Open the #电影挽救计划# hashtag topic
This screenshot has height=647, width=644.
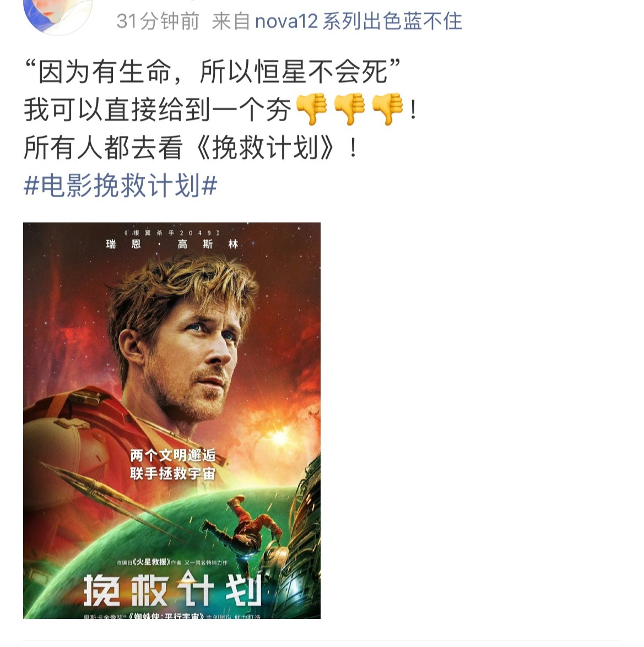coord(121,185)
